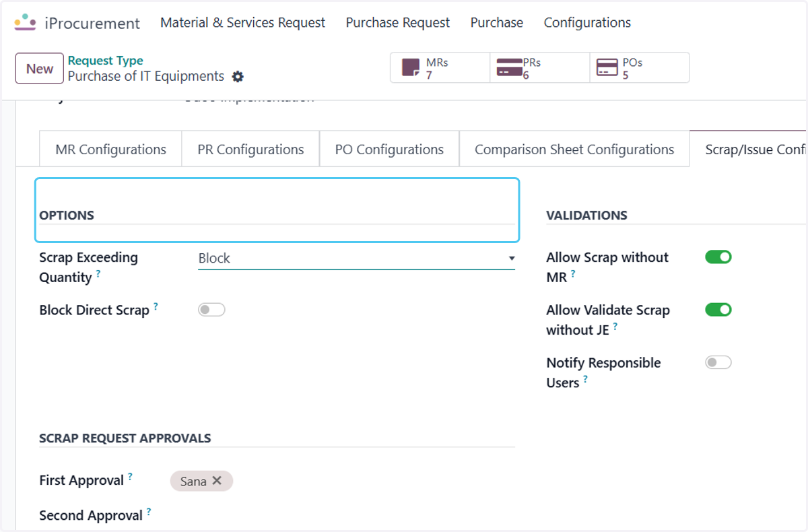Switch to the PO Configurations tab
Screen dimensions: 808x532
[x=389, y=149]
